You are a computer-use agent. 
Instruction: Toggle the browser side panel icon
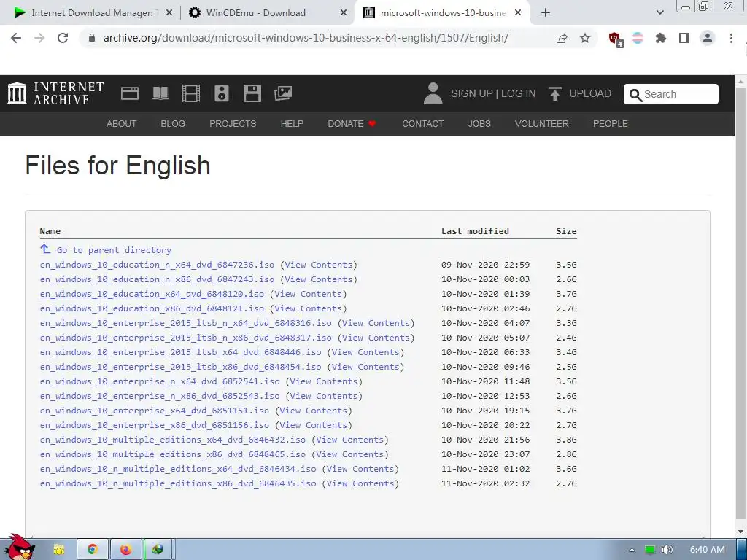click(684, 38)
